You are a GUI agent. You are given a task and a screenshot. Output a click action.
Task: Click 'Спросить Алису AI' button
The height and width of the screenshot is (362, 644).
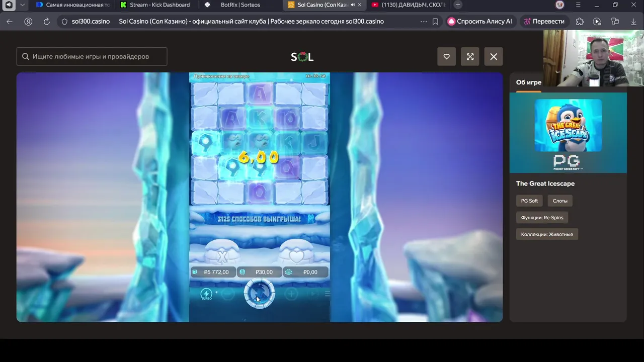[x=480, y=22]
